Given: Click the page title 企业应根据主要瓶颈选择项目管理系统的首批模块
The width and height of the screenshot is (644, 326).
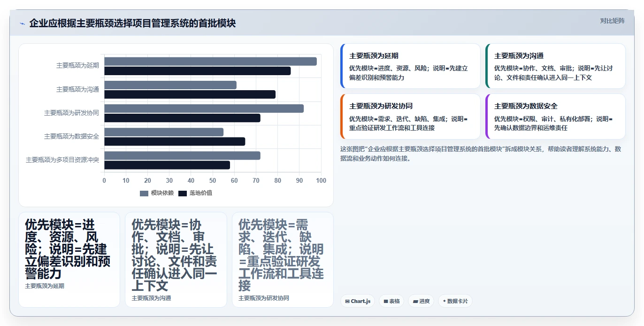Looking at the screenshot, I should point(132,23).
